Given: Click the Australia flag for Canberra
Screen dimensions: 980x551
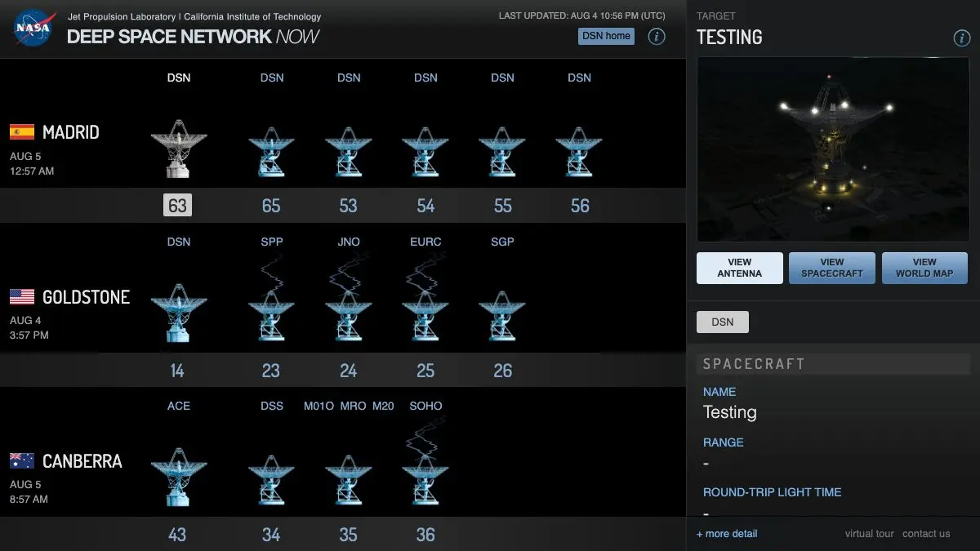Looking at the screenshot, I should (22, 460).
